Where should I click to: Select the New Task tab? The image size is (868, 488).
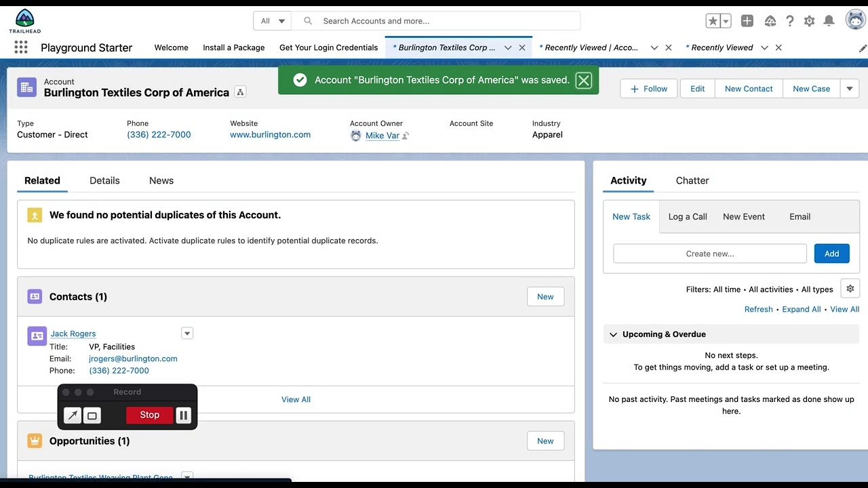pyautogui.click(x=631, y=216)
